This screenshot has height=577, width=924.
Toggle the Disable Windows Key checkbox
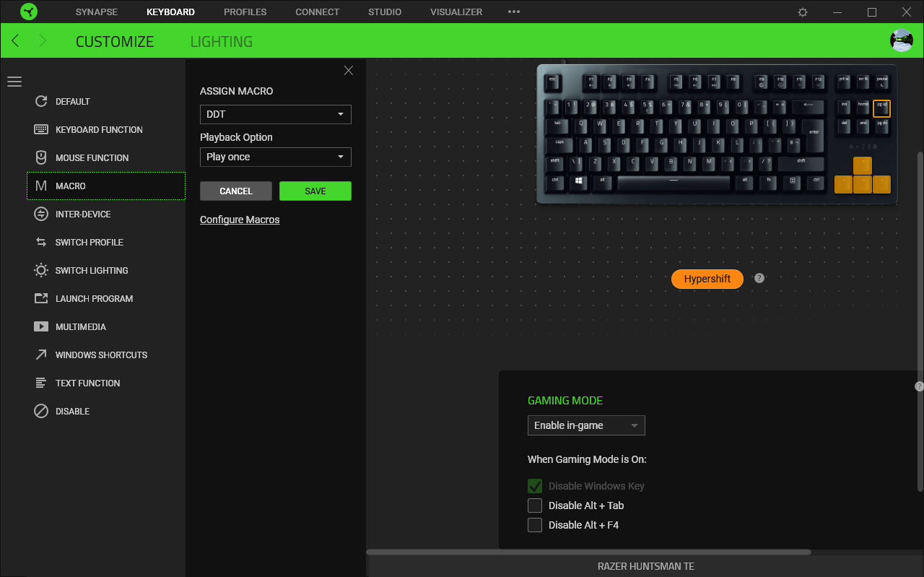click(x=535, y=486)
